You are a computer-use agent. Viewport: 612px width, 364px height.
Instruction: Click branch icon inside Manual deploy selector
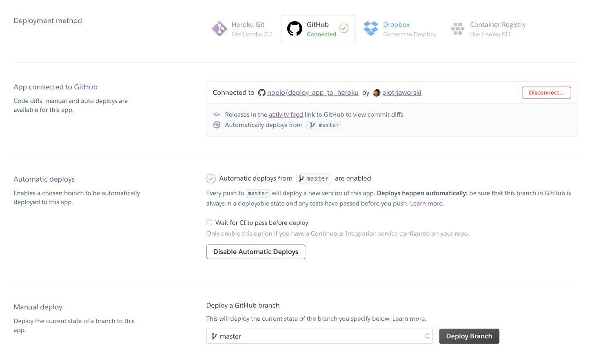click(214, 336)
